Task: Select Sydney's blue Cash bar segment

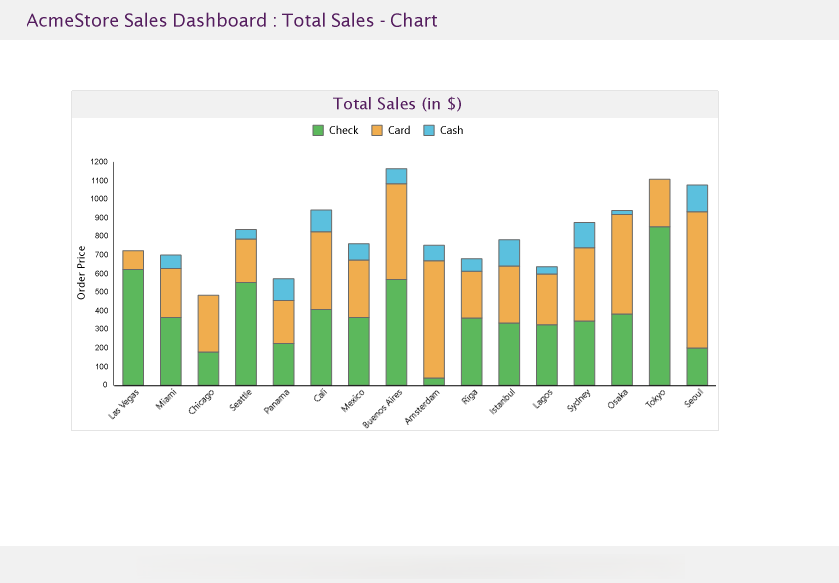Action: point(584,235)
